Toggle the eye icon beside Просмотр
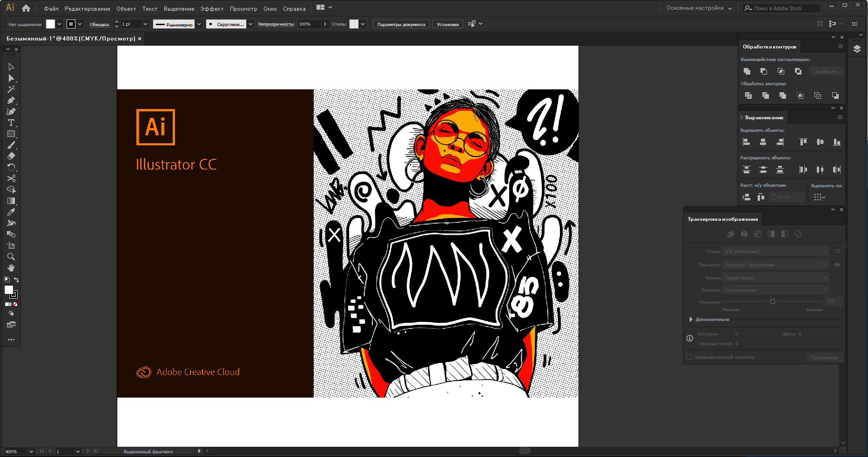The width and height of the screenshot is (868, 457). [x=837, y=265]
